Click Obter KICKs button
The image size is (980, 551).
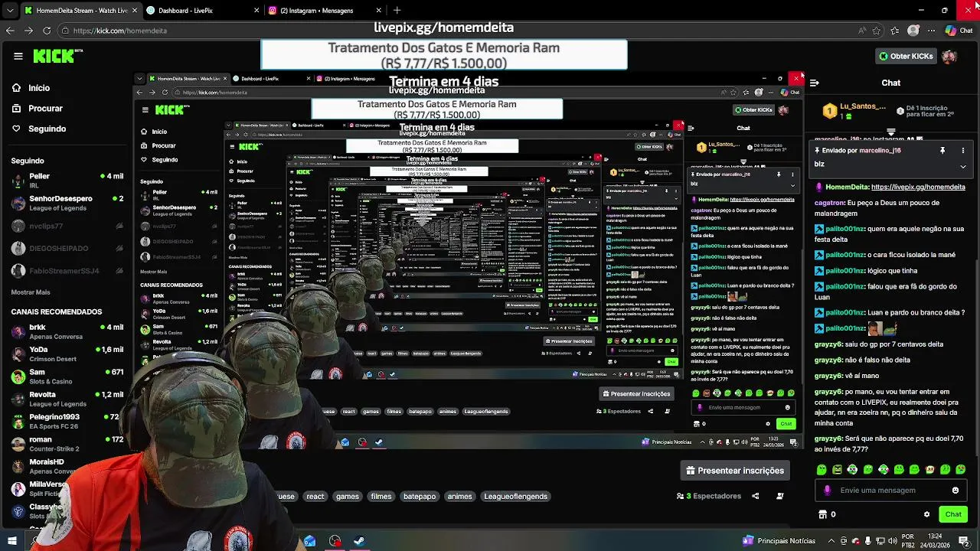[x=906, y=56]
